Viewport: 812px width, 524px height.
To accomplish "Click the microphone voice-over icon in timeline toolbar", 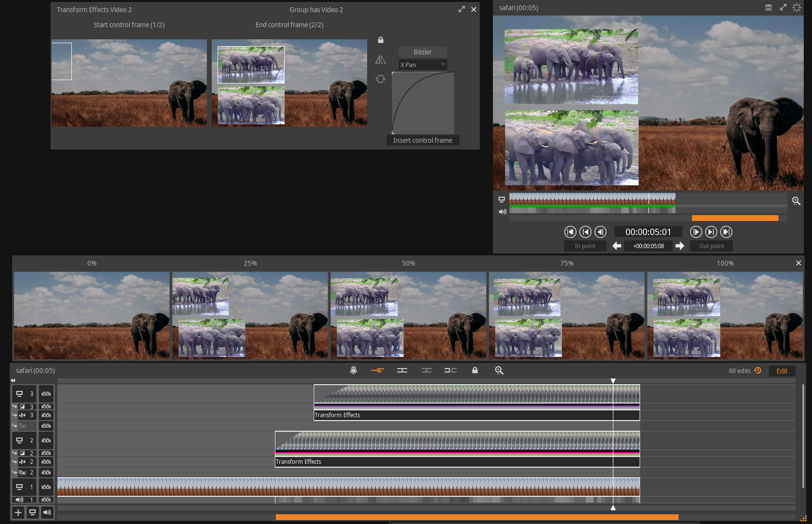I will coord(354,371).
